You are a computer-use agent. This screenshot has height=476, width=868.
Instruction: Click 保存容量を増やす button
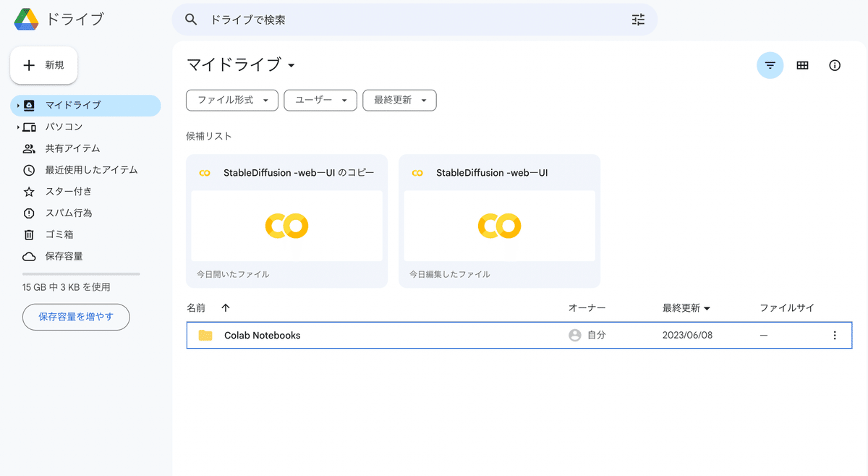coord(76,317)
